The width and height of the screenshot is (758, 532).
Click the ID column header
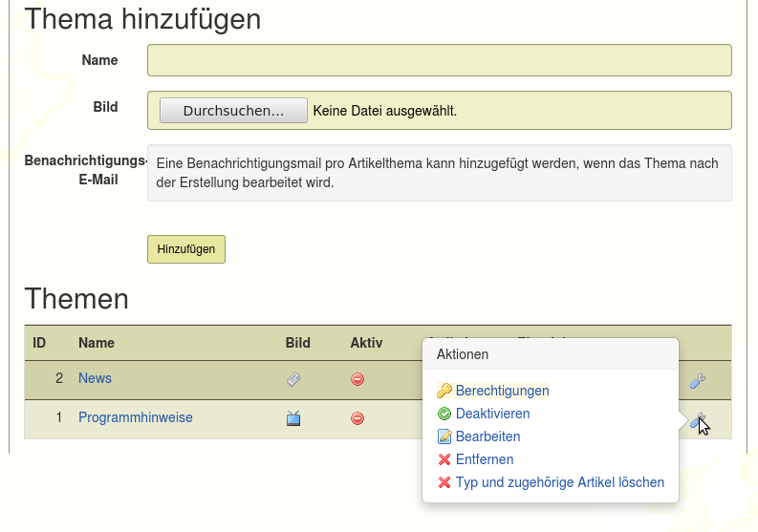pyautogui.click(x=39, y=343)
